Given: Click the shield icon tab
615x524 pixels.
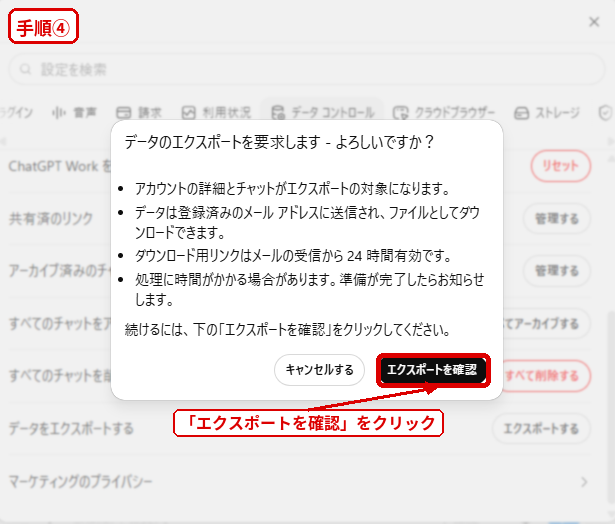Looking at the screenshot, I should [605, 113].
